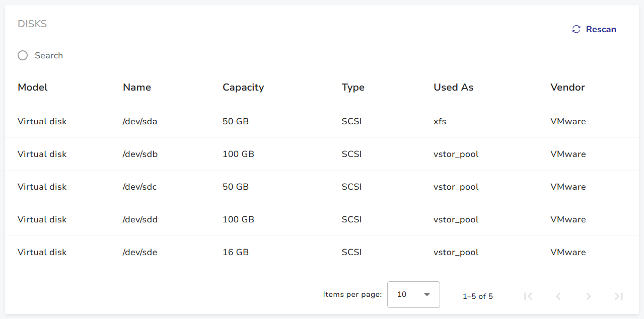Sort by the Vendor column header
Viewport: 644px width, 319px height.
[x=567, y=87]
